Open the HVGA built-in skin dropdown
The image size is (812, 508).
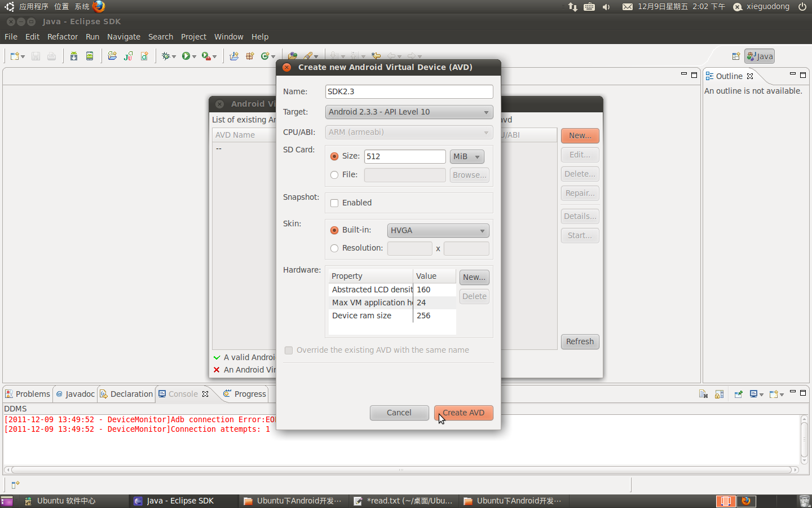(438, 230)
